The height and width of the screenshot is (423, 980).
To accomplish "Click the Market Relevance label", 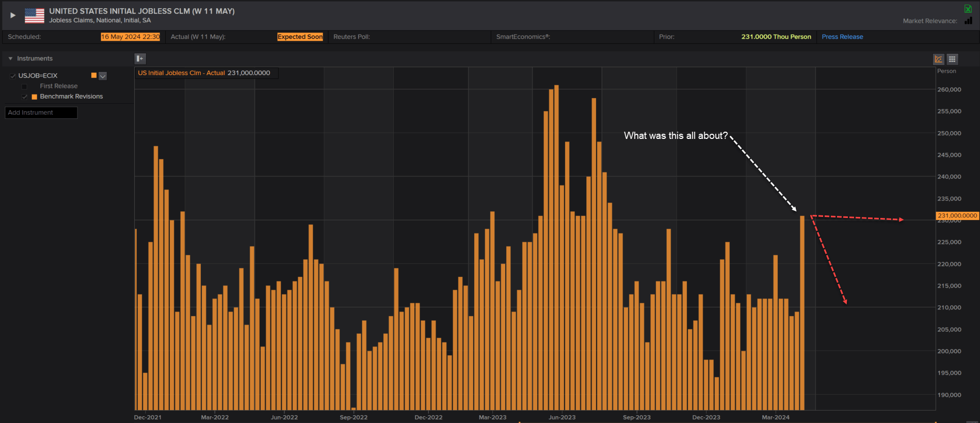I will click(x=930, y=21).
